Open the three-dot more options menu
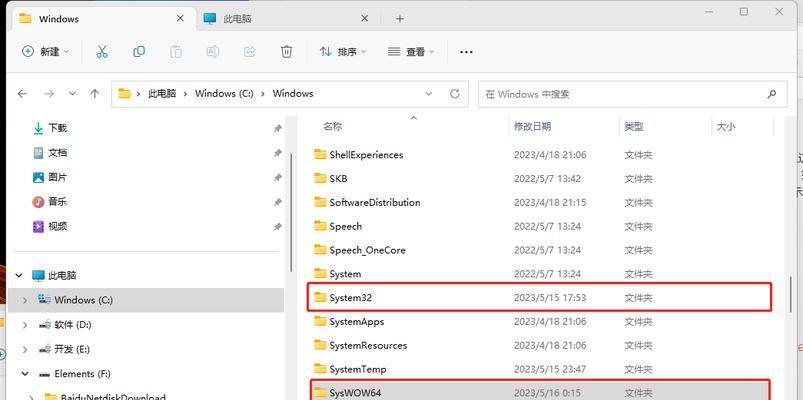 (x=466, y=52)
